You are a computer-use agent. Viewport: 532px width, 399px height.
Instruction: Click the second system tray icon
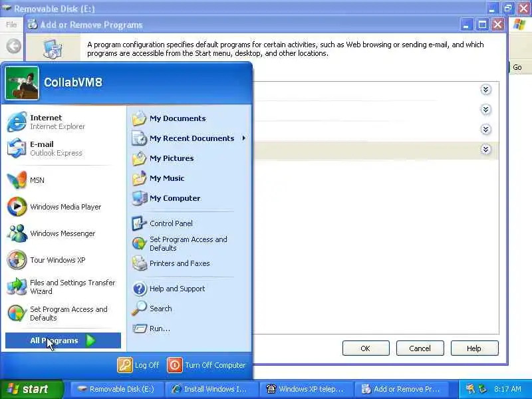pyautogui.click(x=481, y=389)
